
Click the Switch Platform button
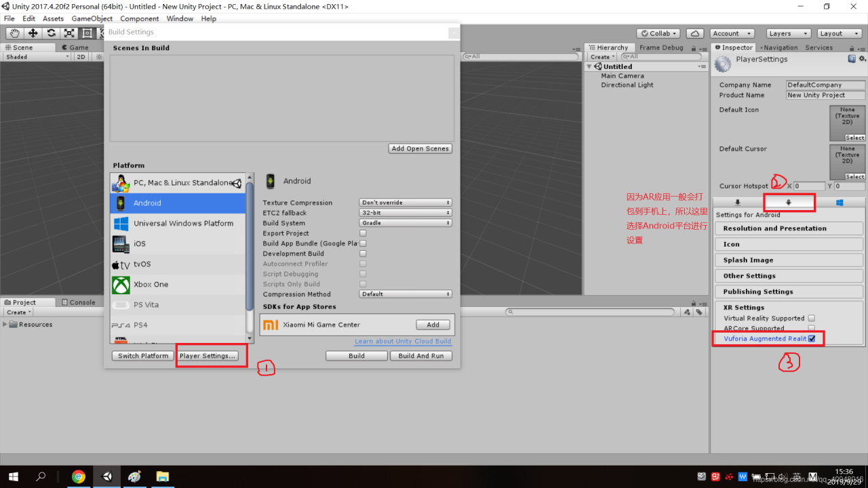[143, 356]
